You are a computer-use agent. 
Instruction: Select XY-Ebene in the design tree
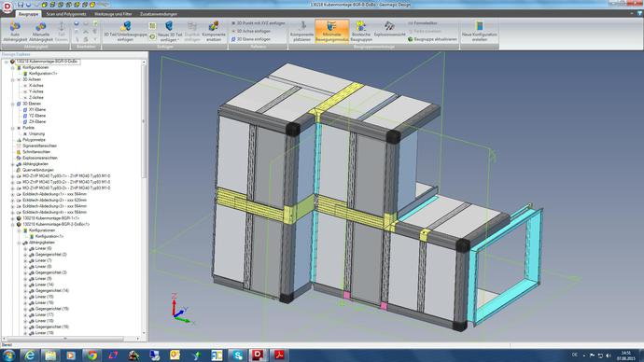click(37, 110)
